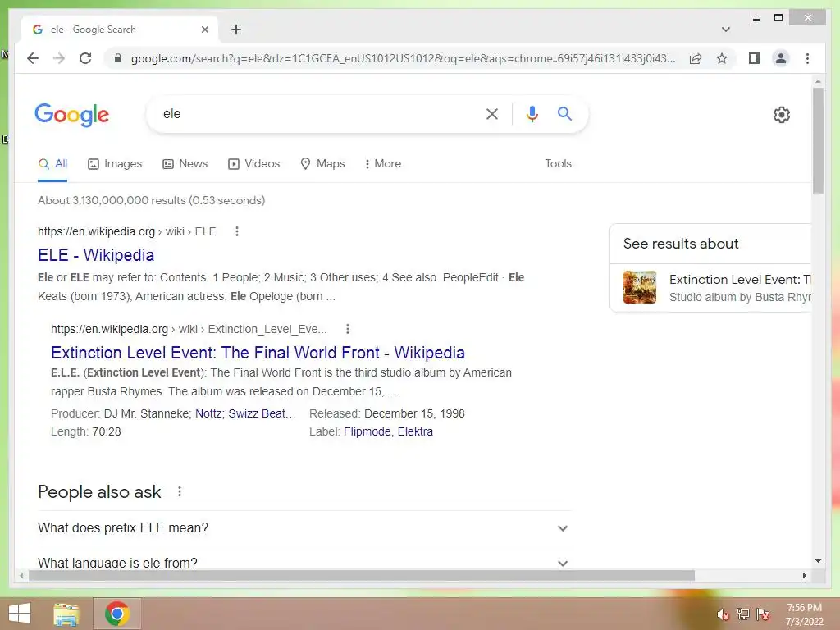Viewport: 840px width, 630px height.
Task: Open 'Extinction Level Event' see-results-about entry
Action: [711, 288]
